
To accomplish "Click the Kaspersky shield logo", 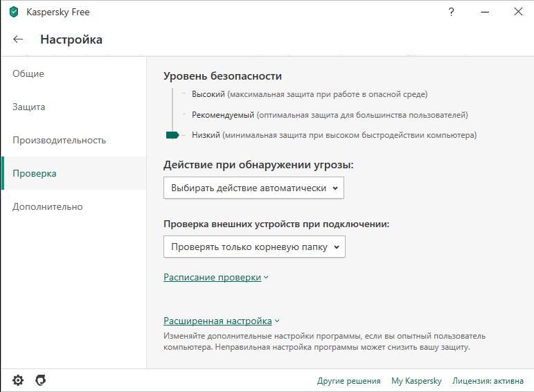I will tap(14, 12).
